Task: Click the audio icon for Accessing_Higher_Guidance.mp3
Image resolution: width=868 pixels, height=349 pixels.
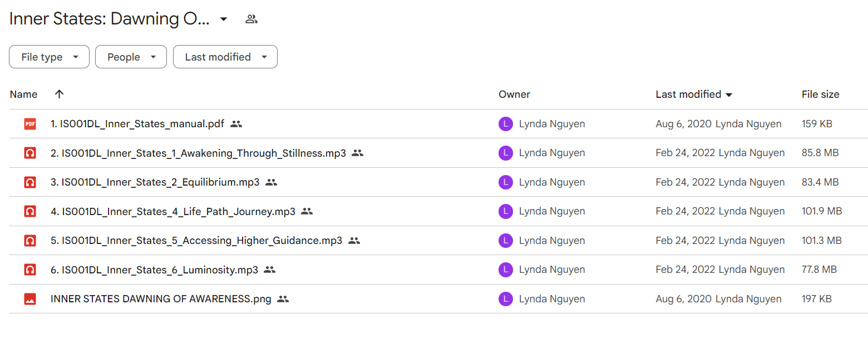Action: click(x=30, y=241)
